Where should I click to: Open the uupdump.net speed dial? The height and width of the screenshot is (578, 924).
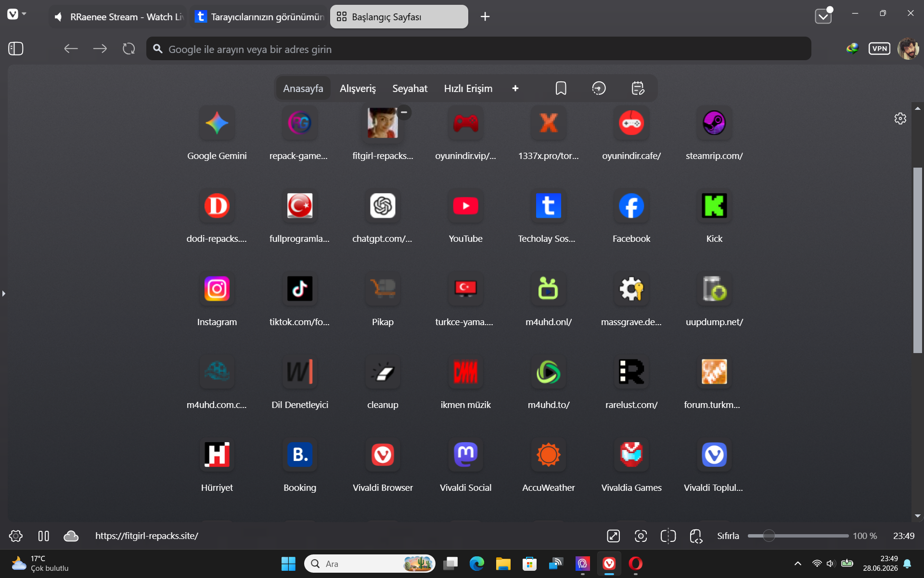[x=714, y=289]
